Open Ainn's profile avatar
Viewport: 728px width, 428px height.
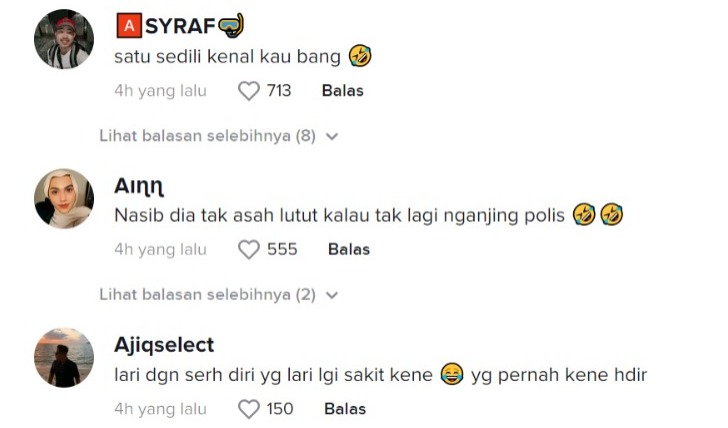[64, 199]
